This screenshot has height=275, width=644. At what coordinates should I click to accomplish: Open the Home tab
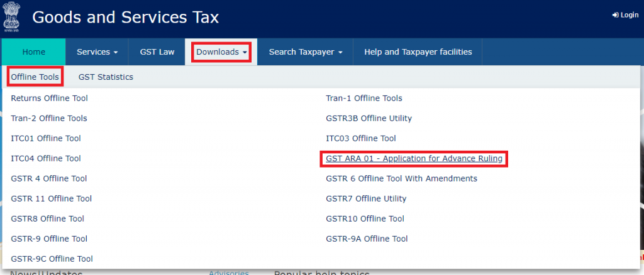coord(34,52)
